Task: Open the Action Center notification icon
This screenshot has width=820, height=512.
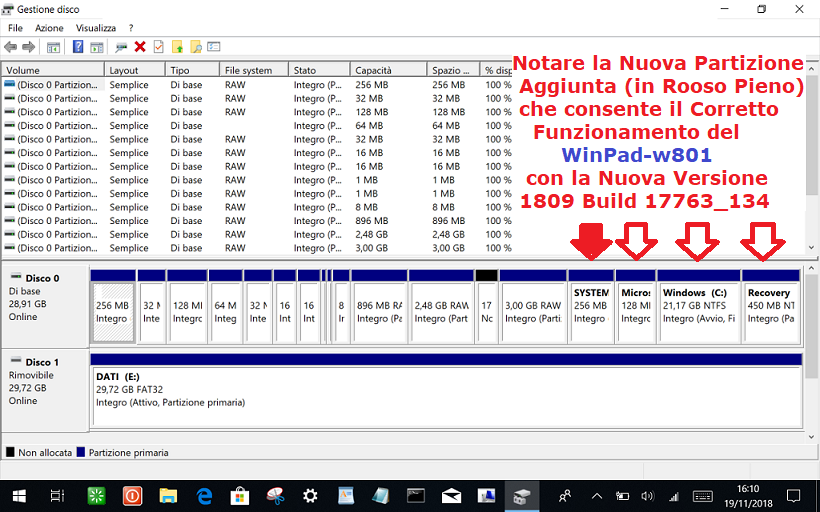Action: click(x=793, y=496)
